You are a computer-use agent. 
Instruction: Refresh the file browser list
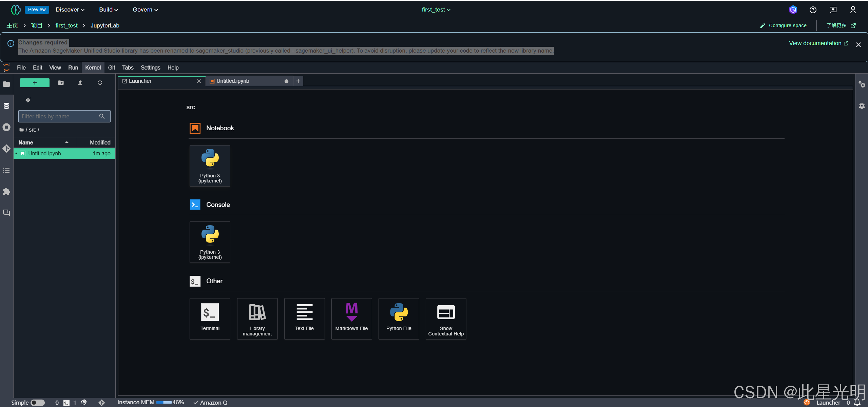tap(100, 83)
